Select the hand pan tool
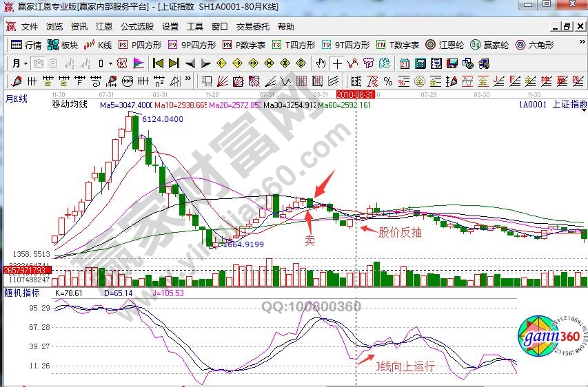The width and height of the screenshot is (588, 387). point(321,63)
